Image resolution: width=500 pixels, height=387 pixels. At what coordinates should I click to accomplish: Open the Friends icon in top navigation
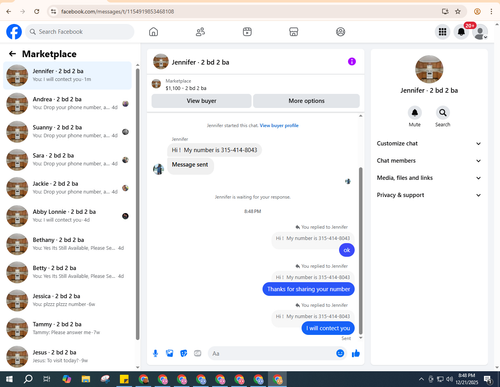[x=200, y=32]
